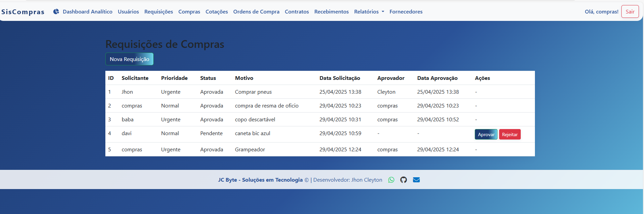Screen dimensions: 644x214
Task: Open Requisições from the navigation bar
Action: pyautogui.click(x=158, y=12)
